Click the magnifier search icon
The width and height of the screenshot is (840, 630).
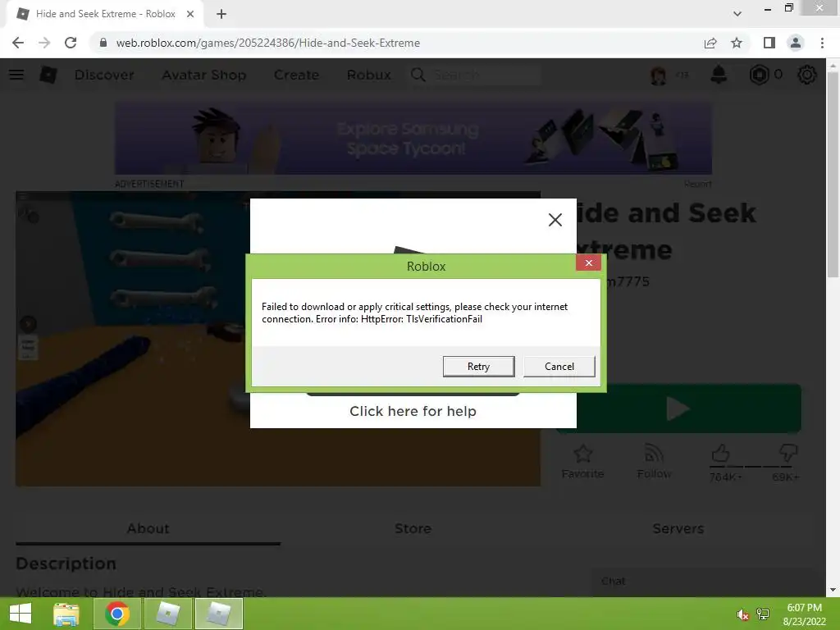[418, 75]
